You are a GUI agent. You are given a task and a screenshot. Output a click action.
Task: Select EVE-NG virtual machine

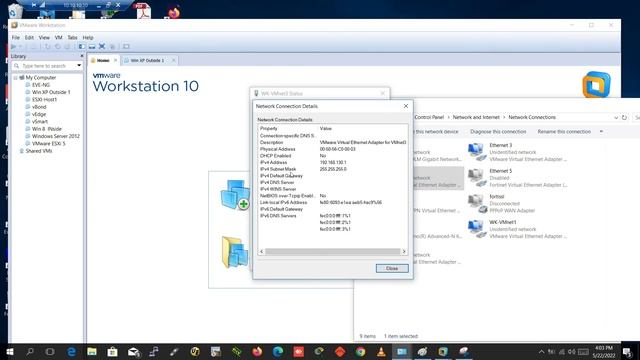40,85
